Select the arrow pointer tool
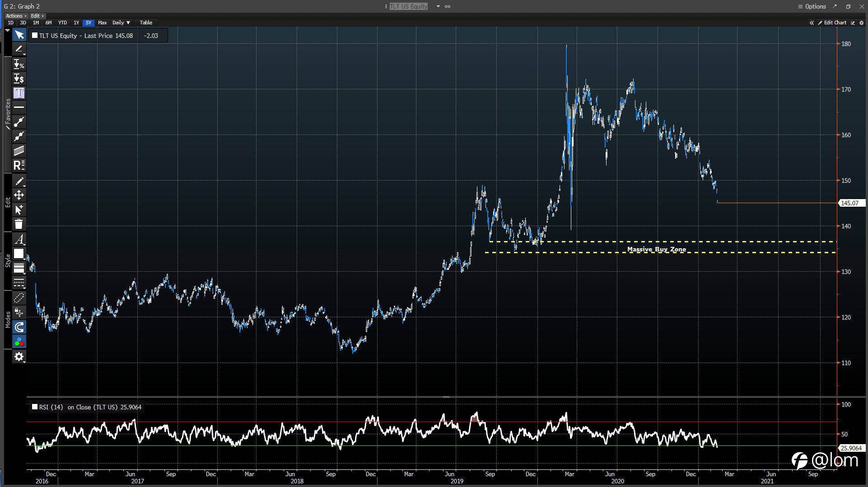 19,35
